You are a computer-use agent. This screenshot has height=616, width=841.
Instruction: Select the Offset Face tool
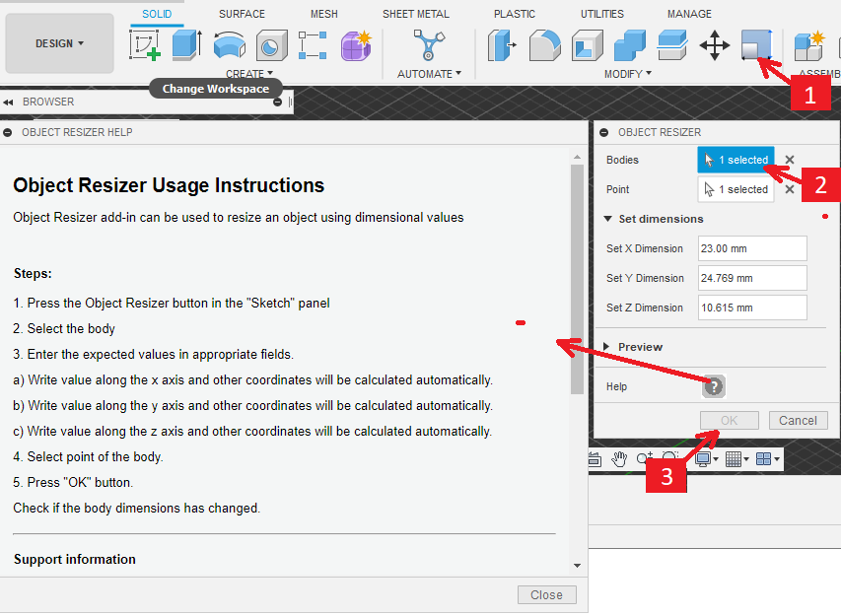[x=672, y=45]
